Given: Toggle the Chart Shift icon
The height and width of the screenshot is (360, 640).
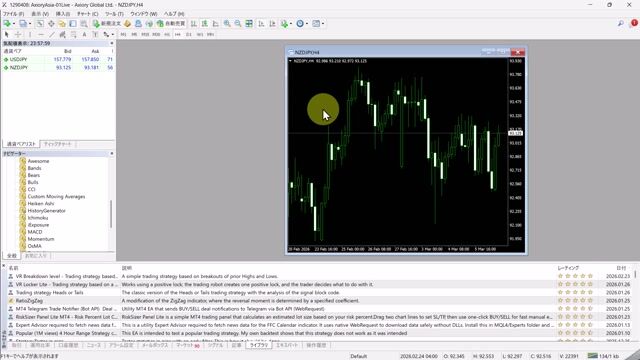Looking at the screenshot, I should tap(272, 24).
